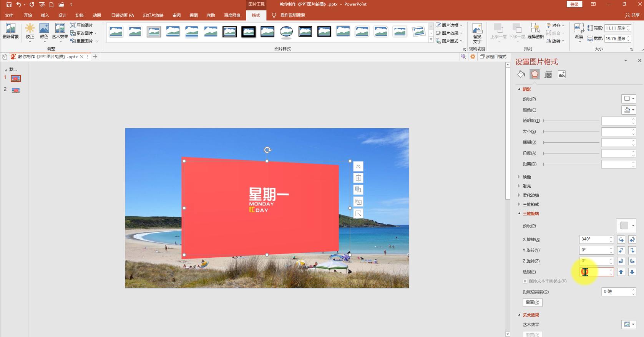Click the Picture icon tab in format pane
Image resolution: width=644 pixels, height=337 pixels.
click(561, 74)
